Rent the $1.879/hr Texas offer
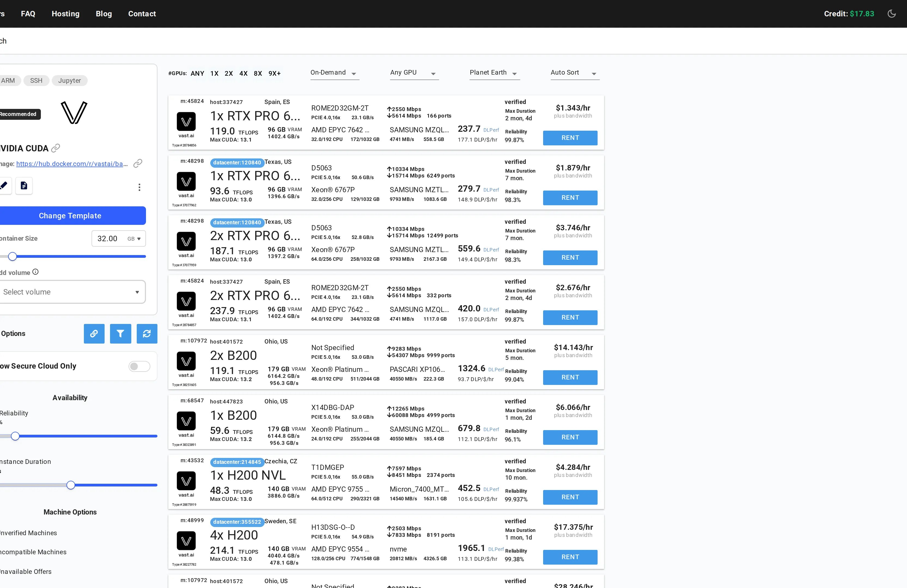The width and height of the screenshot is (907, 588). pos(570,198)
